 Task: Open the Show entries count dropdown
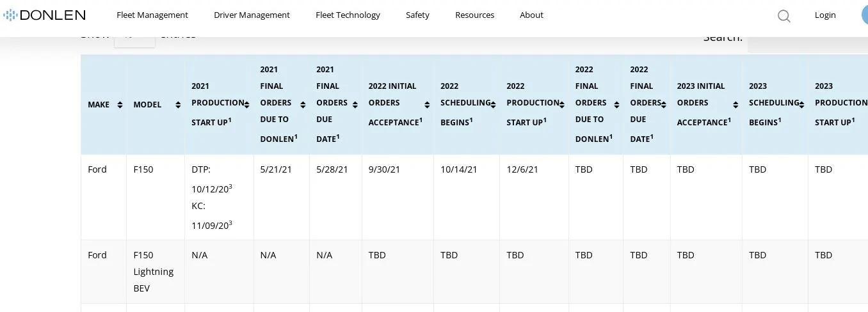click(134, 41)
